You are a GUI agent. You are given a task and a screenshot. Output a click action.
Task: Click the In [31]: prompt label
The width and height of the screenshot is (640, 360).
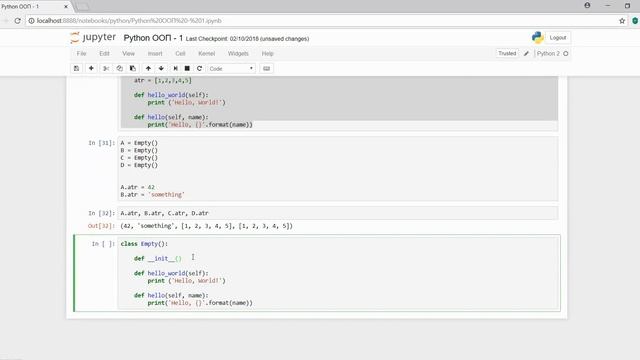[102, 143]
